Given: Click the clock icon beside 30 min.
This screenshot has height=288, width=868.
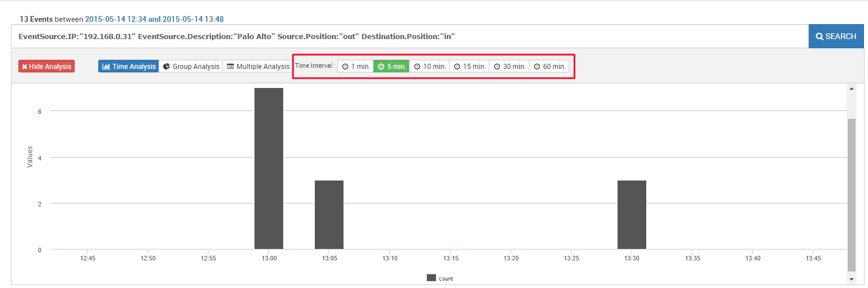Looking at the screenshot, I should 497,67.
